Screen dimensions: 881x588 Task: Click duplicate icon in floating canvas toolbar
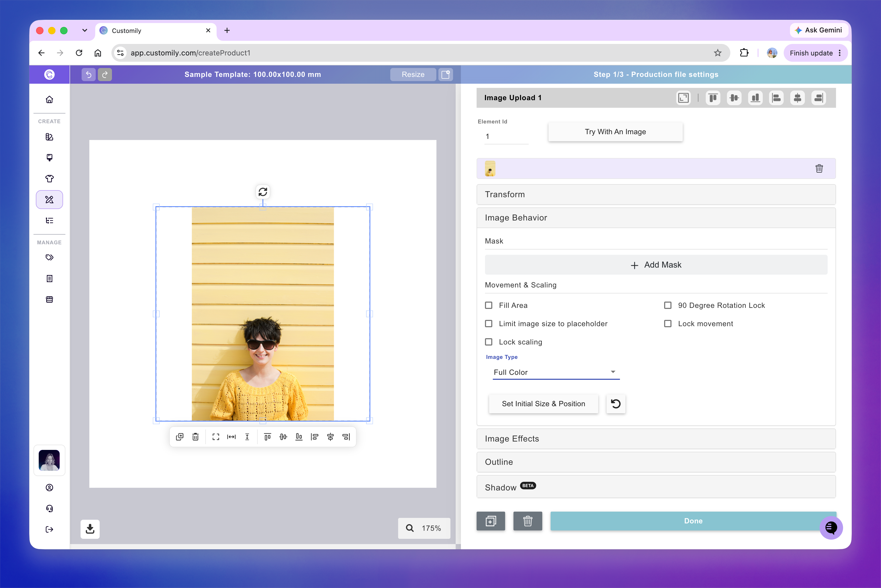[180, 437]
